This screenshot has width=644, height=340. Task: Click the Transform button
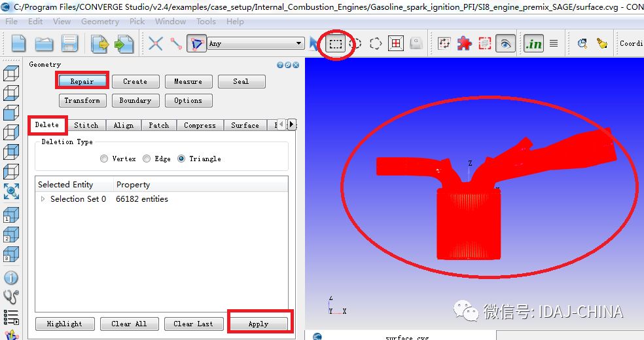[x=82, y=100]
